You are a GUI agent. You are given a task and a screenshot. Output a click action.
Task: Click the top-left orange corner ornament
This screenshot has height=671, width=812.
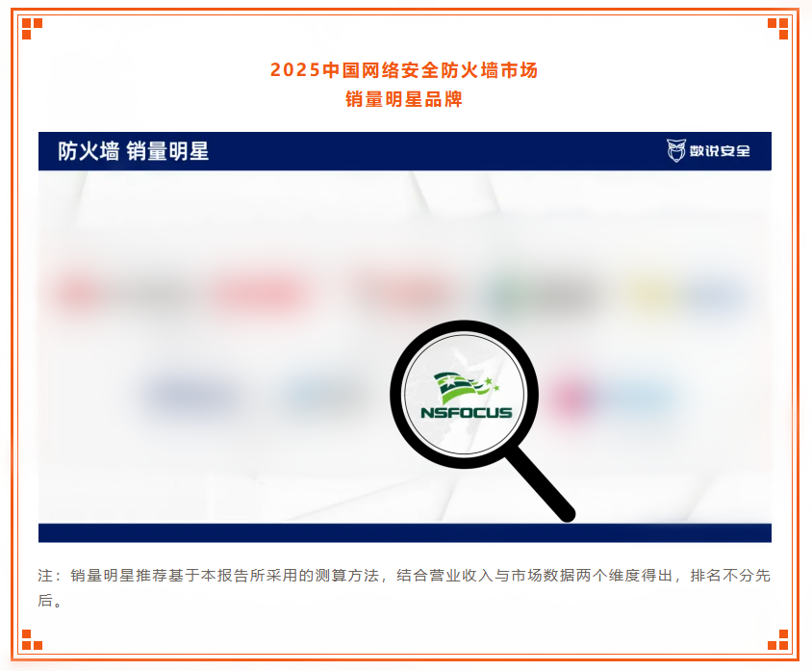click(32, 29)
